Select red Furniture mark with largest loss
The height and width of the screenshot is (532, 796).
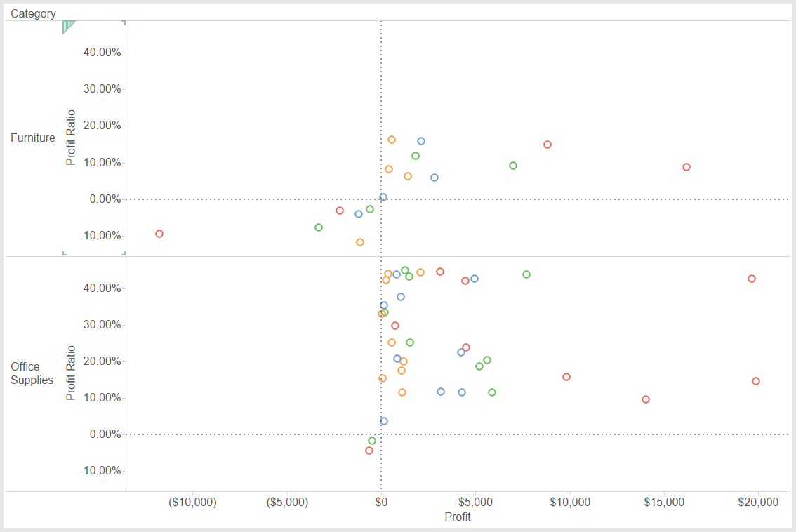pyautogui.click(x=159, y=234)
